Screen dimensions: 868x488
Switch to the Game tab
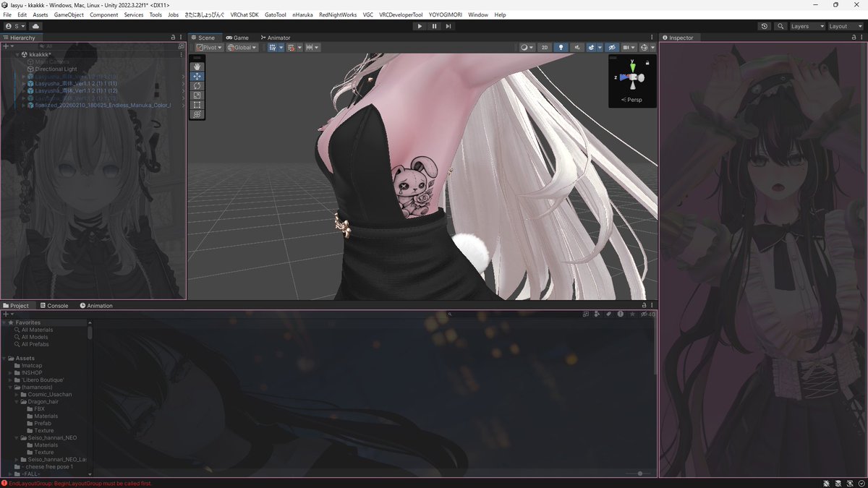[x=237, y=38]
